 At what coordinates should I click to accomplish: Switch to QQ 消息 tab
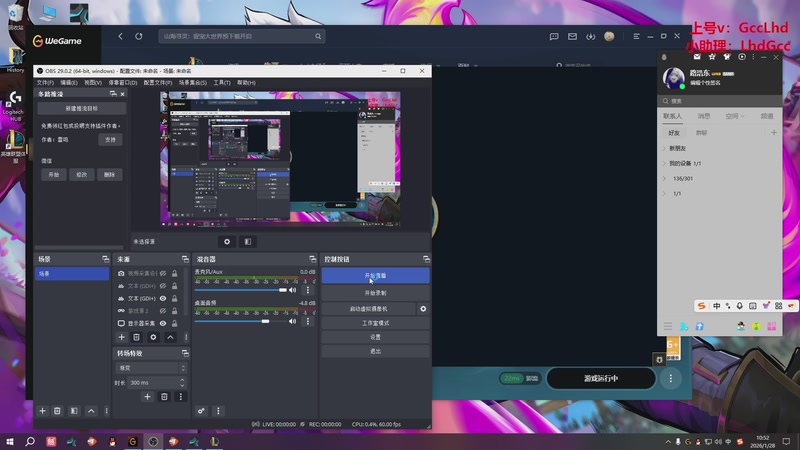[x=704, y=116]
